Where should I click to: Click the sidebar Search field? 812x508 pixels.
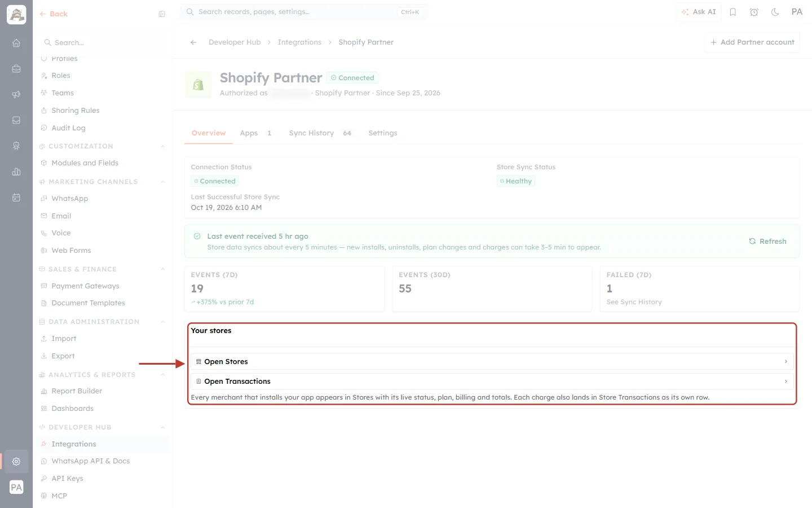coord(102,43)
